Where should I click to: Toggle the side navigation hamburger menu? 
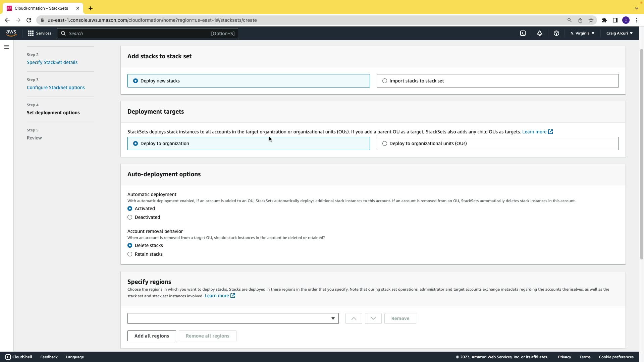tap(7, 47)
